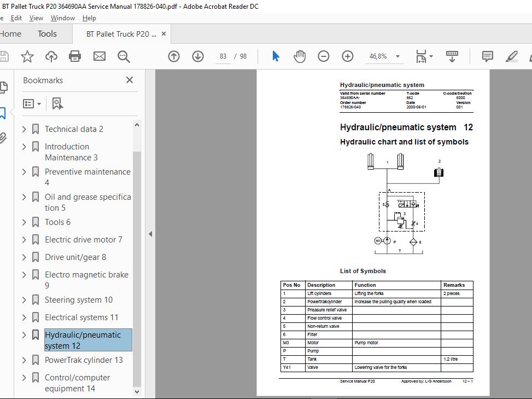Send file by email envelope icon
Screen dimensions: 532x399
coord(100,56)
